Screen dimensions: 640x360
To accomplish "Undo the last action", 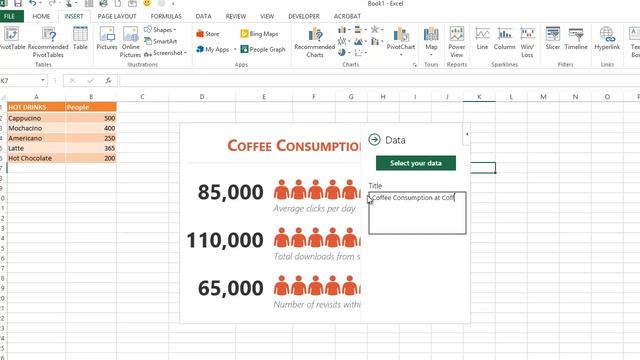I will [32, 4].
